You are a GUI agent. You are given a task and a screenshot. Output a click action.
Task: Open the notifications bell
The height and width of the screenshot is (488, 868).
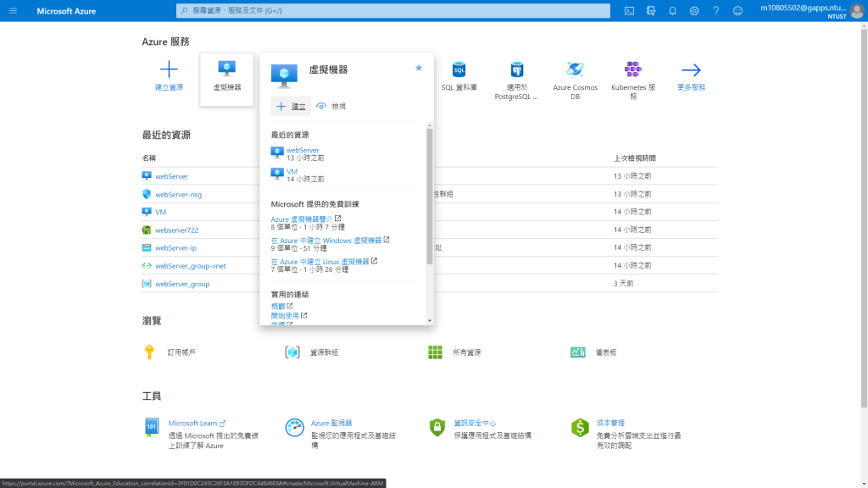672,10
